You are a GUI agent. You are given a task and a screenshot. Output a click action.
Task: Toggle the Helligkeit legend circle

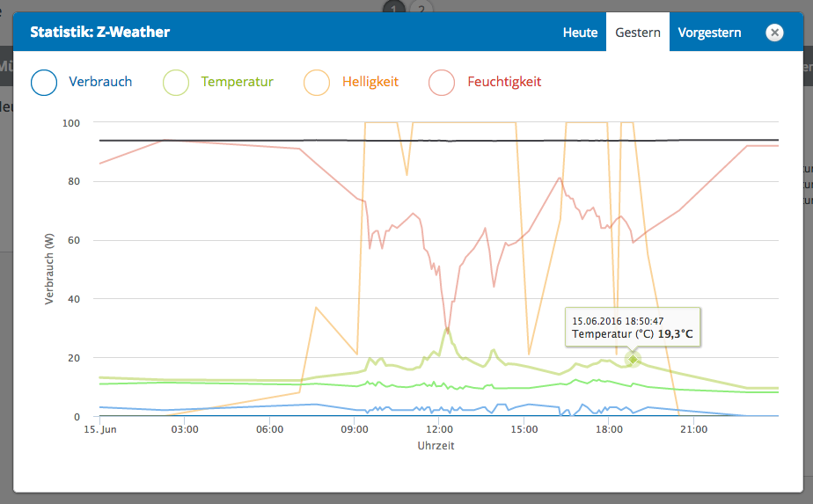point(317,83)
